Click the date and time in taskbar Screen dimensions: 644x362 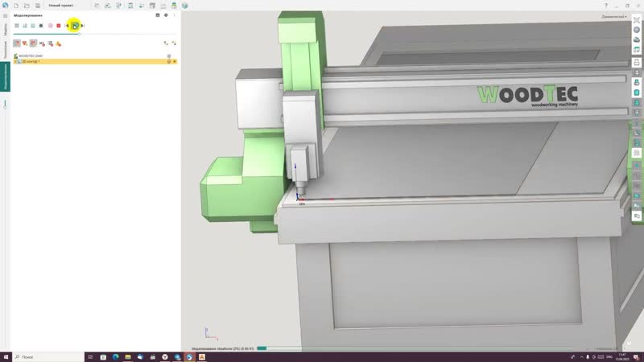point(622,357)
